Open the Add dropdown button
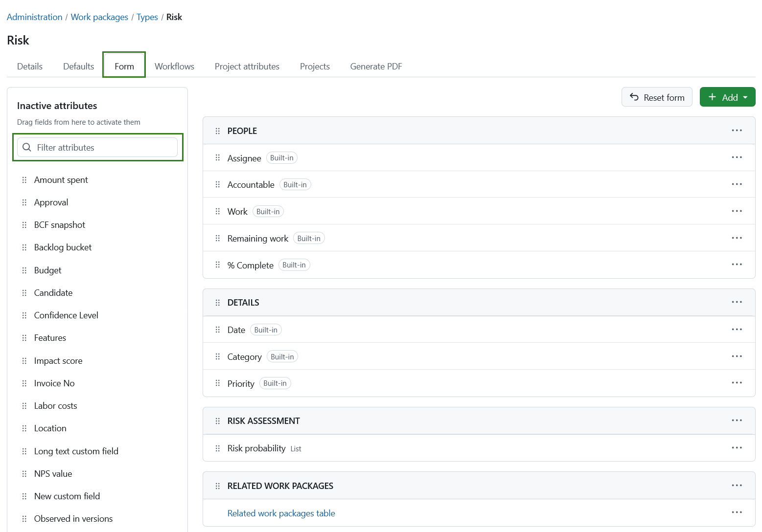This screenshot has height=532, width=762. pyautogui.click(x=727, y=97)
